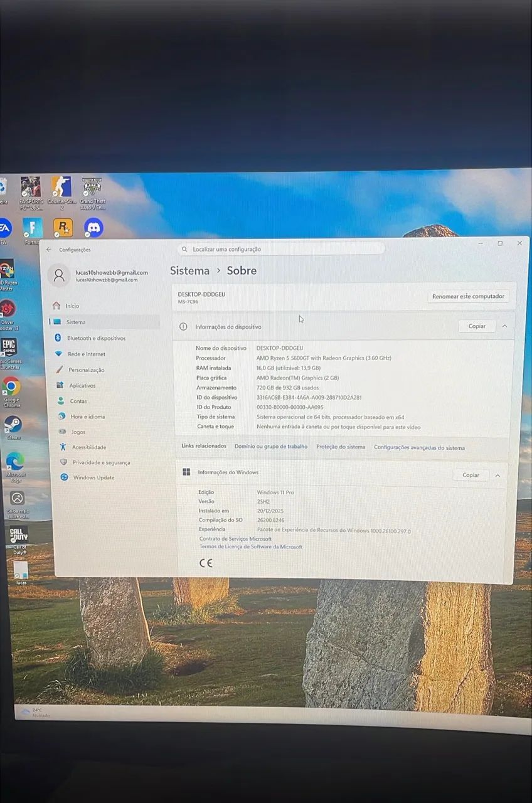Viewport: 532px width, 803px height.
Task: Click the Wi-Fi icon for Rede e Internet
Action: pos(58,354)
